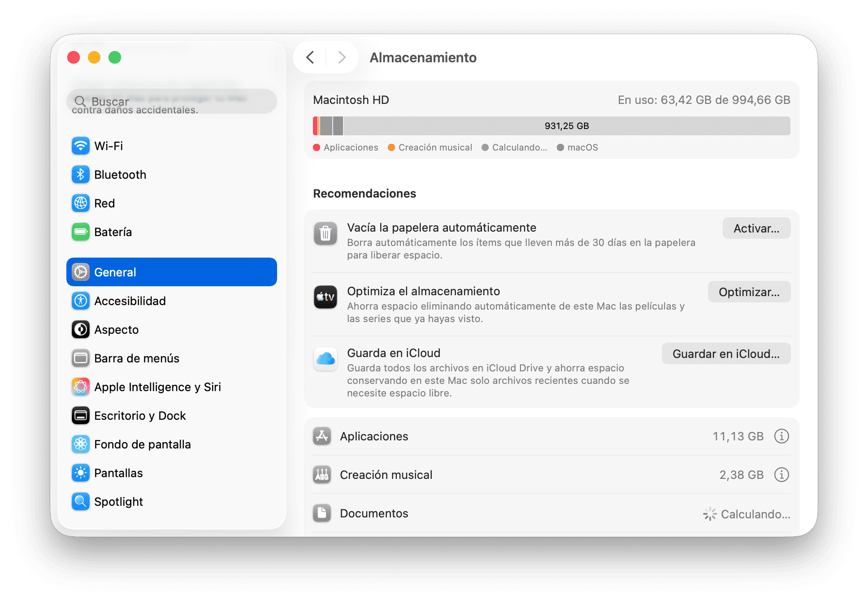This screenshot has width=868, height=603.
Task: Click inside the Buscar search field
Action: tap(172, 101)
